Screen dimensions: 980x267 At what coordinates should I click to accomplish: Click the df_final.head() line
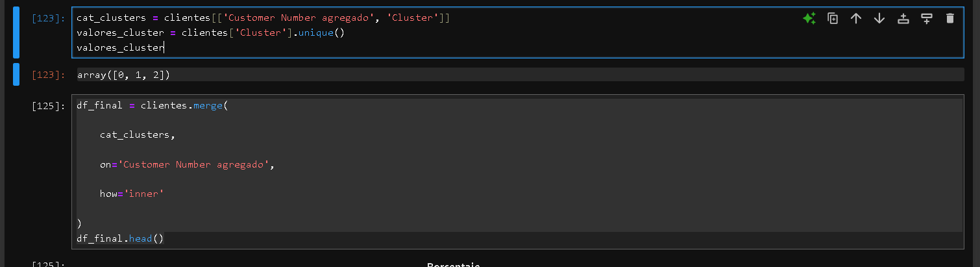coord(120,238)
